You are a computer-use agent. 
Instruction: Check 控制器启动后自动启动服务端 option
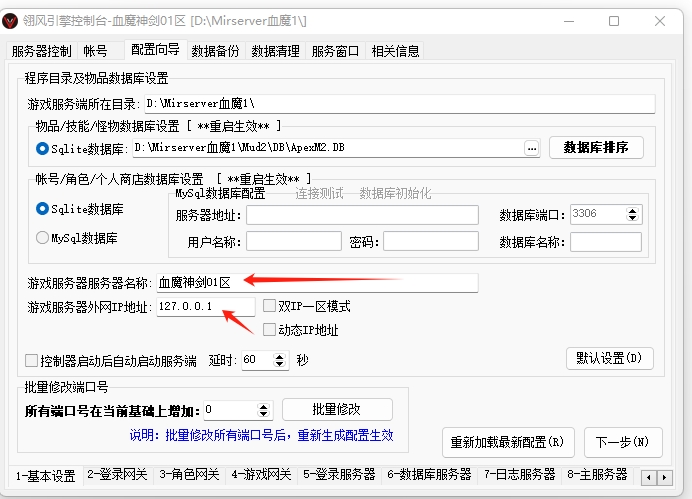pos(31,360)
